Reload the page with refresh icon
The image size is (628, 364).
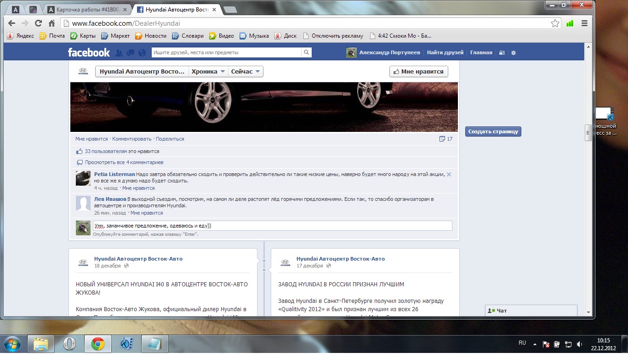(x=39, y=23)
